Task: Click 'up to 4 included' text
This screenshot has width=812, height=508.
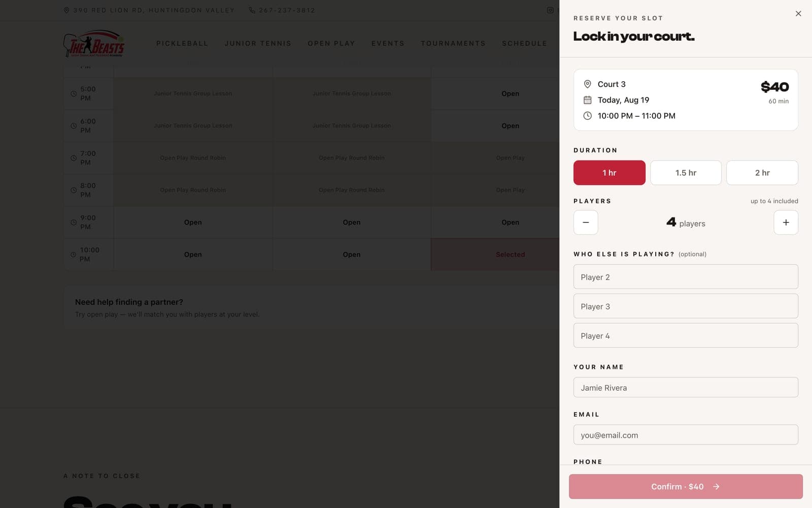Action: tap(774, 201)
